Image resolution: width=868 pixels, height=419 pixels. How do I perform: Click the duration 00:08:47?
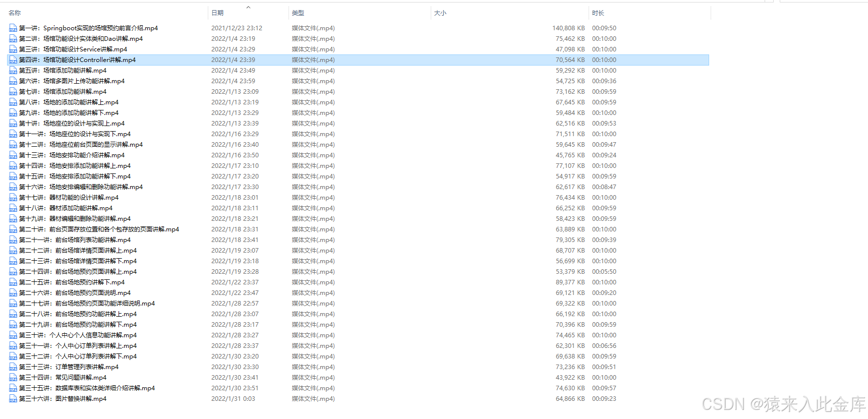click(x=604, y=187)
